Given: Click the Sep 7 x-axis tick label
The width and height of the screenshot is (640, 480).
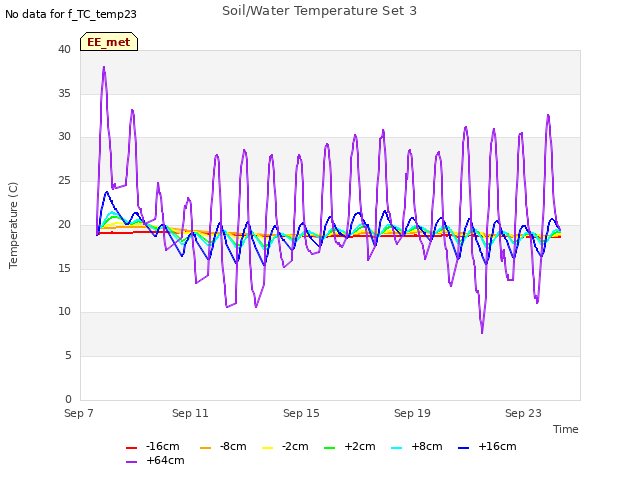Looking at the screenshot, I should tap(79, 413).
